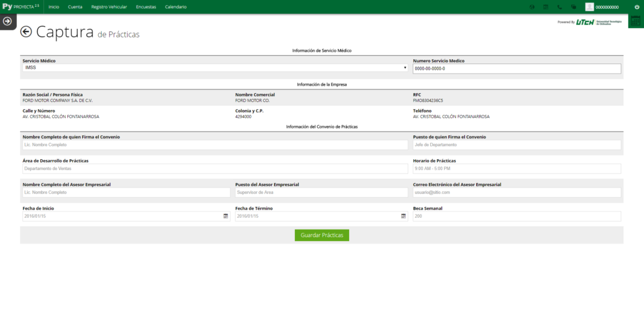Screen dimensions: 644x331
Task: Click the Beca Semanal input field
Action: point(516,216)
